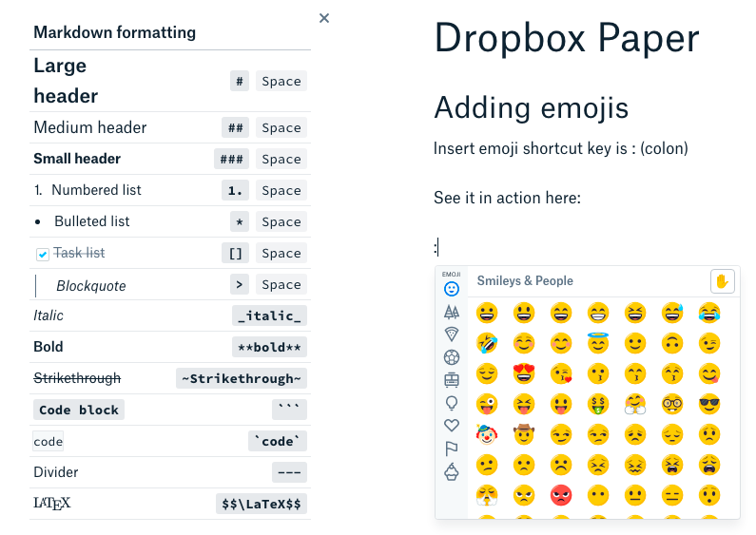This screenshot has width=756, height=535.
Task: Click the '##' key badge
Action: coord(235,127)
